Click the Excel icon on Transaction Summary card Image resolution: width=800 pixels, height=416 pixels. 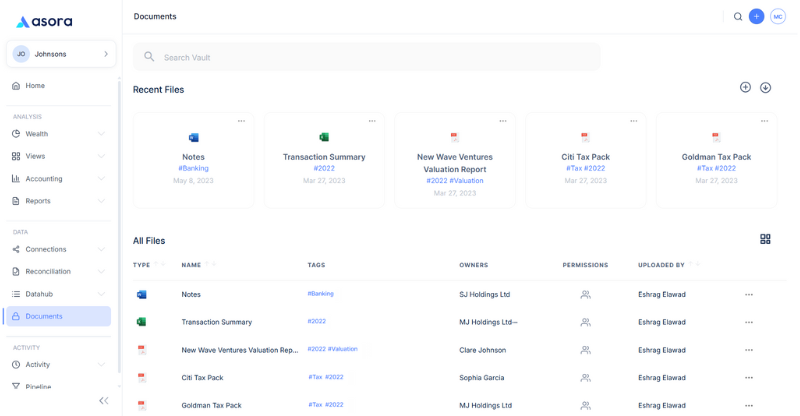click(x=324, y=137)
